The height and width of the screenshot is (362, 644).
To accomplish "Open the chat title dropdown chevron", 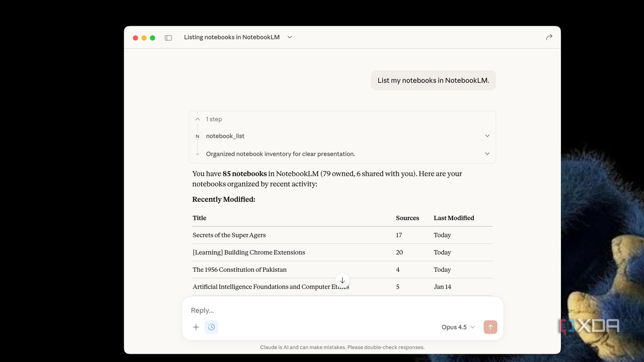I will pyautogui.click(x=290, y=37).
